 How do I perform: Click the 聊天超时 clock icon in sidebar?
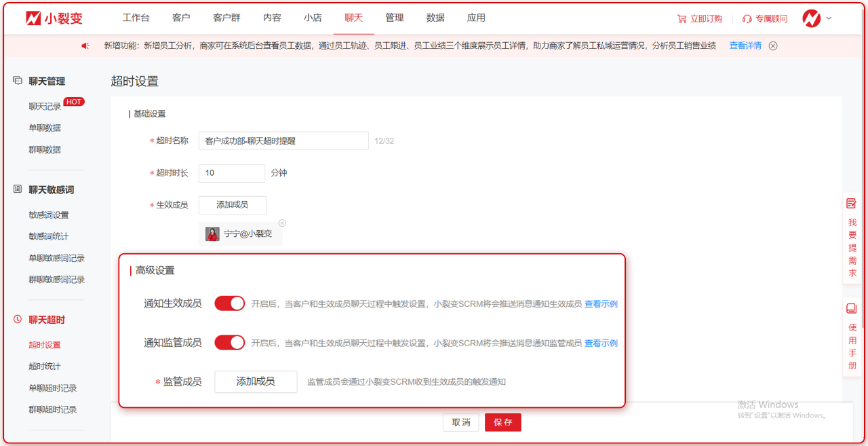(x=18, y=320)
